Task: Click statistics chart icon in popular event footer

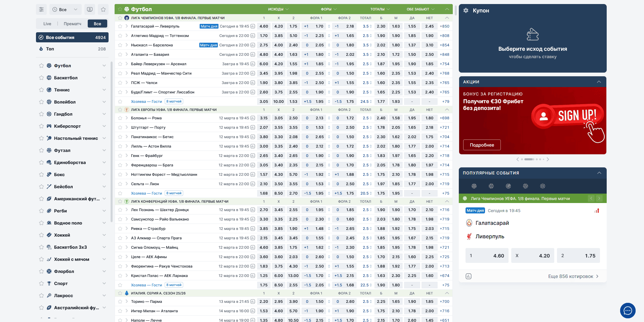Action: (x=469, y=276)
